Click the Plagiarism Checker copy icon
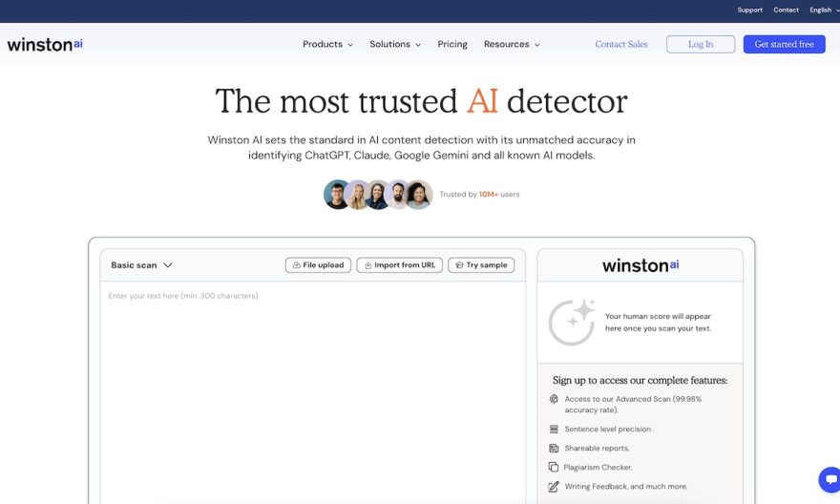Image resolution: width=840 pixels, height=504 pixels. pos(554,467)
